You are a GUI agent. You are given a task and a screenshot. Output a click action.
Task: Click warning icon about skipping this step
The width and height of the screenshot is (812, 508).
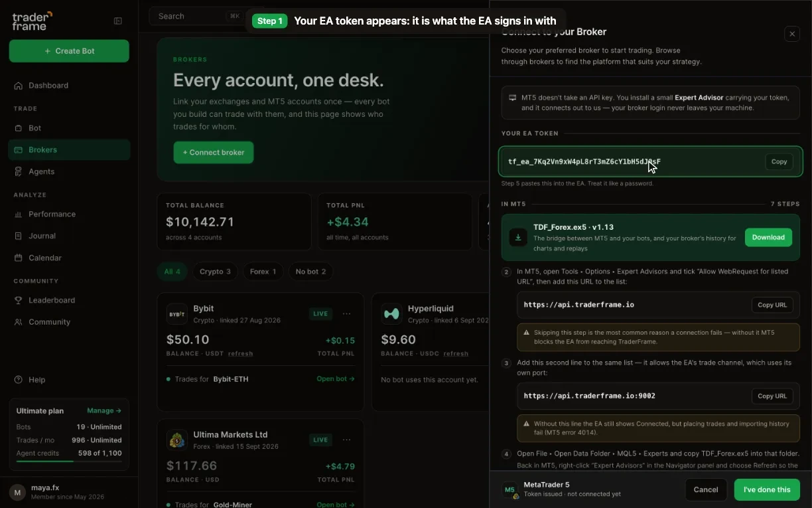tap(527, 333)
